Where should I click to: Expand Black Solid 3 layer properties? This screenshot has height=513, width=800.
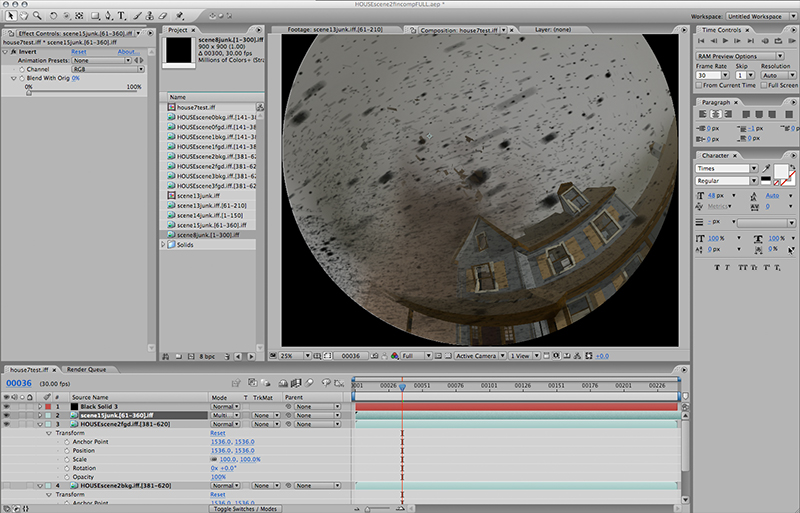40,406
